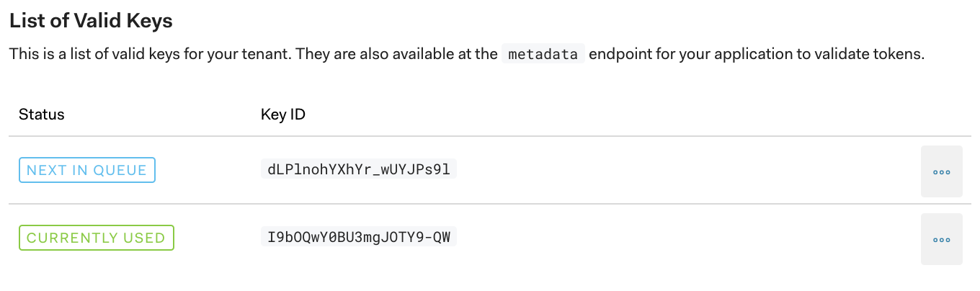Click the metadata code label
Image resolution: width=980 pixels, height=291 pixels.
[x=543, y=54]
